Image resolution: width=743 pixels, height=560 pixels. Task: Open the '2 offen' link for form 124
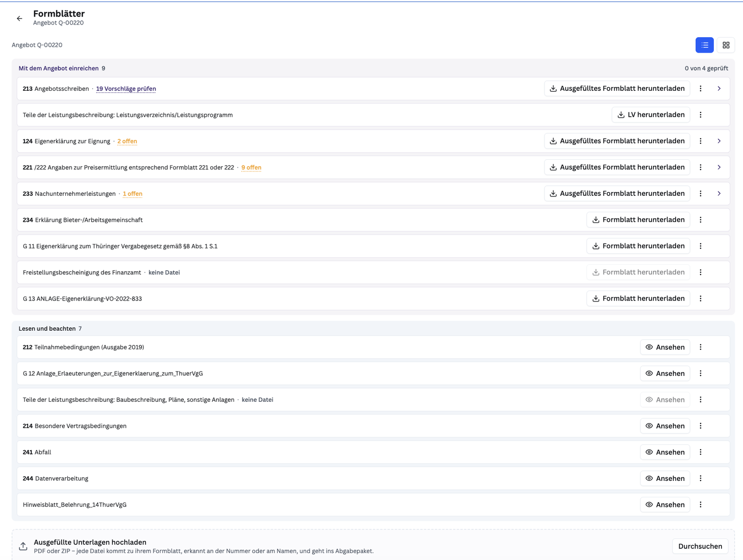click(x=127, y=142)
